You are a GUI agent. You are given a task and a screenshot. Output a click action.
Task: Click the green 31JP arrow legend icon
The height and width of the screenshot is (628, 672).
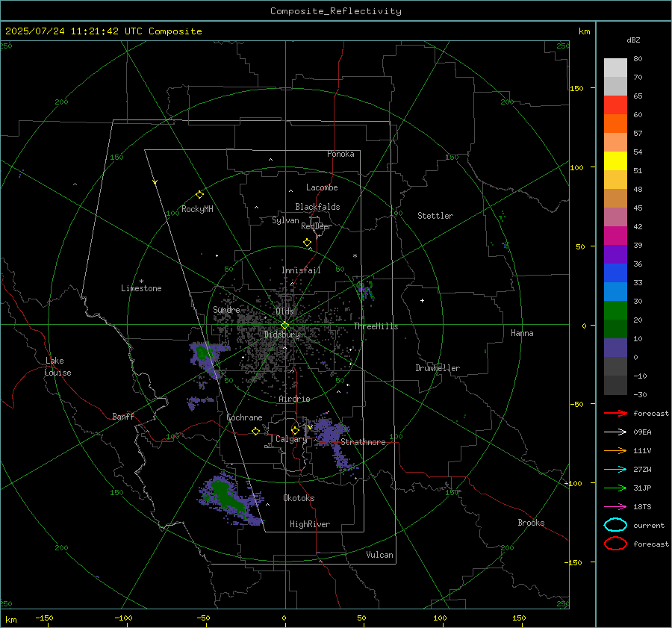click(x=615, y=488)
